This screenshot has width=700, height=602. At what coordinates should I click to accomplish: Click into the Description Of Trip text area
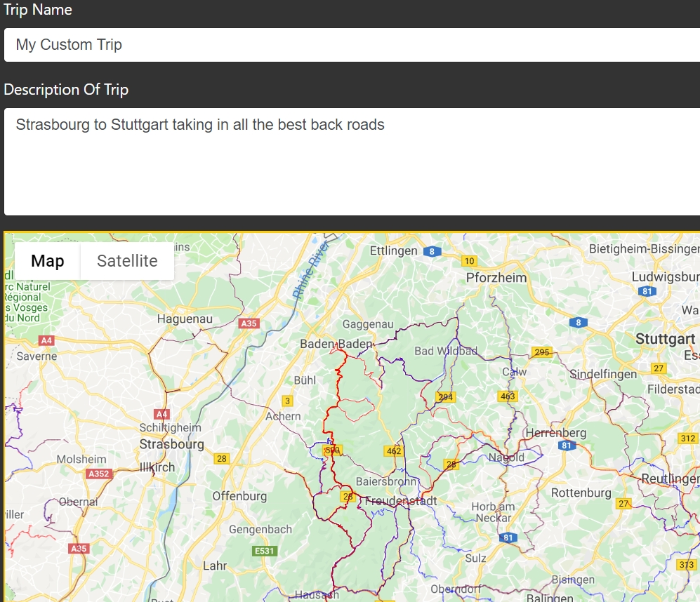[x=351, y=161]
